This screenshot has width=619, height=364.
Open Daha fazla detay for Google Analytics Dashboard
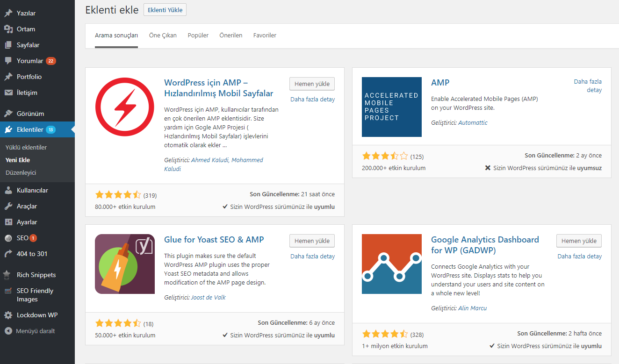pyautogui.click(x=579, y=257)
